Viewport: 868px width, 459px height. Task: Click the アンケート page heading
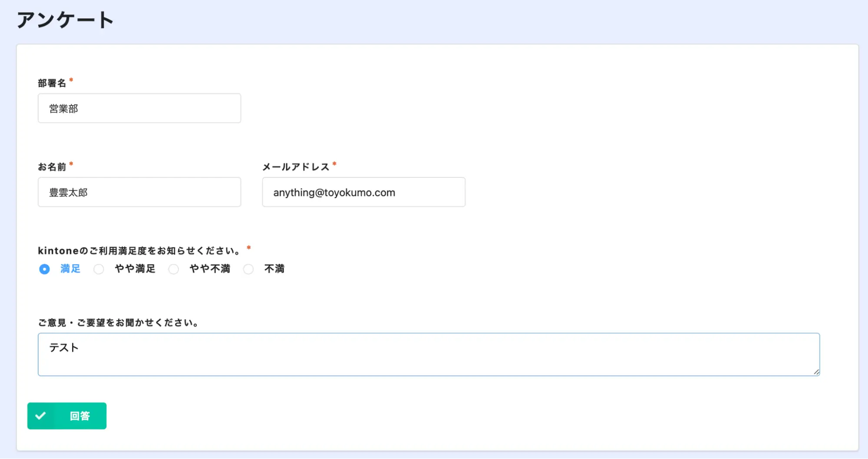[x=65, y=20]
